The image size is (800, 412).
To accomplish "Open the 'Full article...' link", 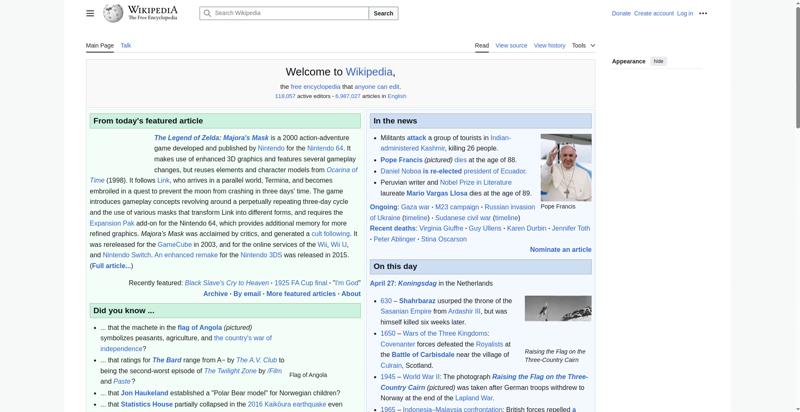I will (x=112, y=266).
